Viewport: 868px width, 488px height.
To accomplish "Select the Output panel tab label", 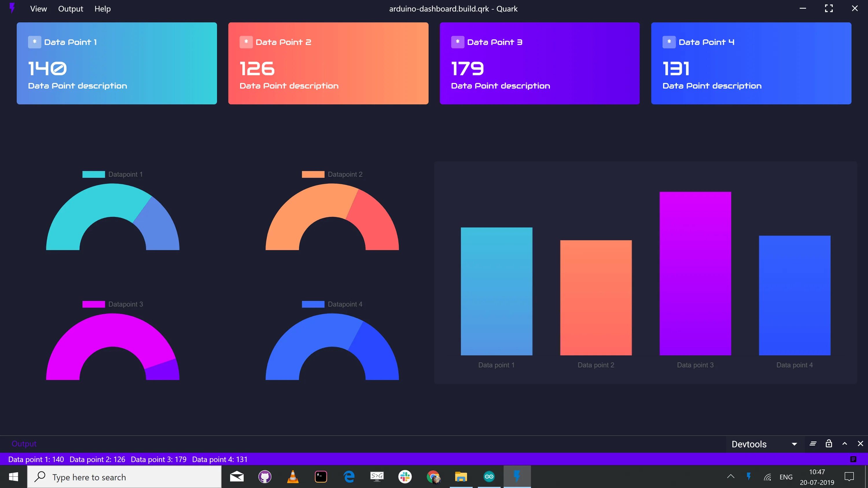I will point(24,443).
